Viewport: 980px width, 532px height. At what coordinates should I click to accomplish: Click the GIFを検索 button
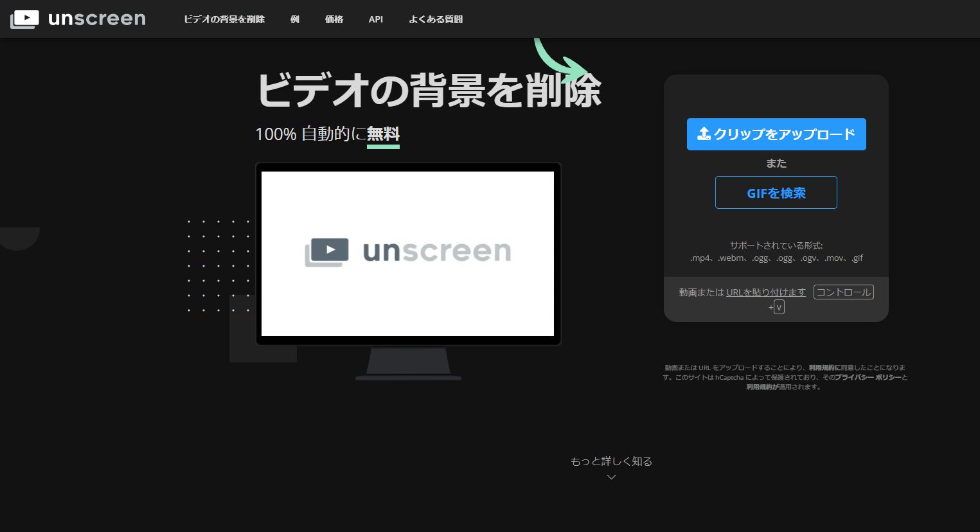coord(776,193)
